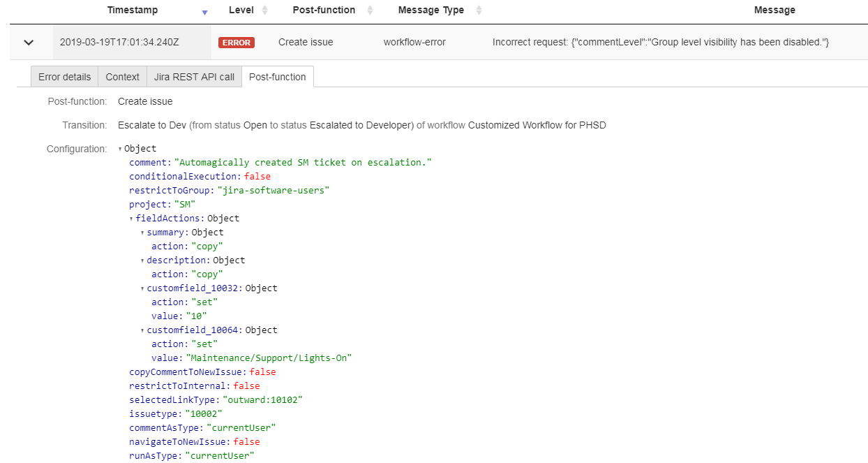The image size is (868, 463).
Task: Click the Message Type column header
Action: (x=431, y=10)
